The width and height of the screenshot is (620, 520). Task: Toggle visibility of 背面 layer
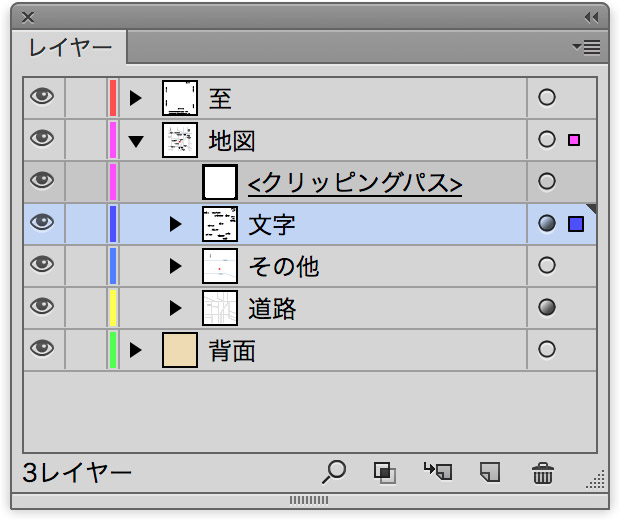(42, 348)
